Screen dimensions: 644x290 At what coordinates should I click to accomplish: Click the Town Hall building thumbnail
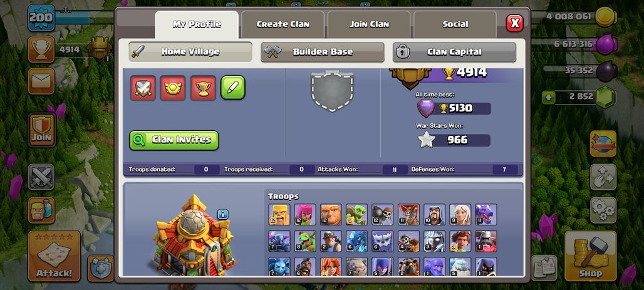tap(194, 236)
